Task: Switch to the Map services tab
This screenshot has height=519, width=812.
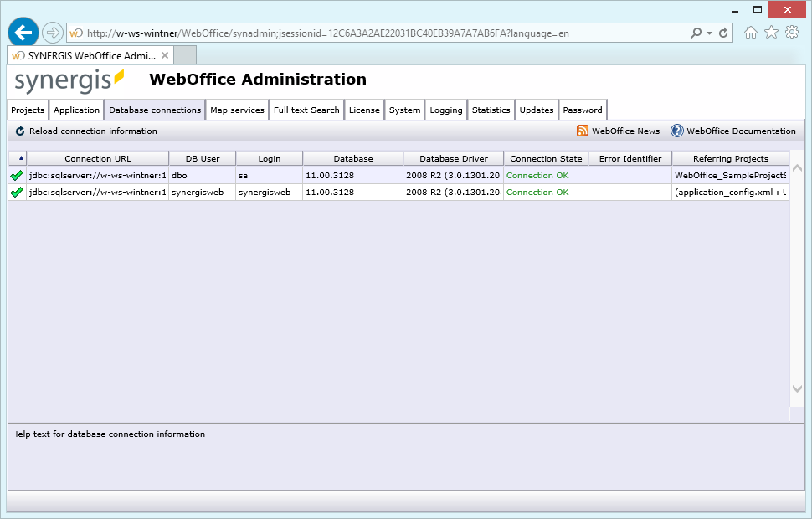Action: click(235, 110)
